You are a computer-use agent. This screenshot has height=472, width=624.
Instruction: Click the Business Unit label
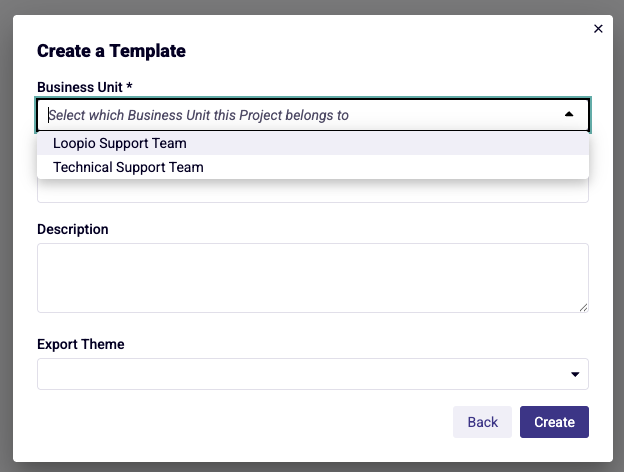pyautogui.click(x=80, y=87)
